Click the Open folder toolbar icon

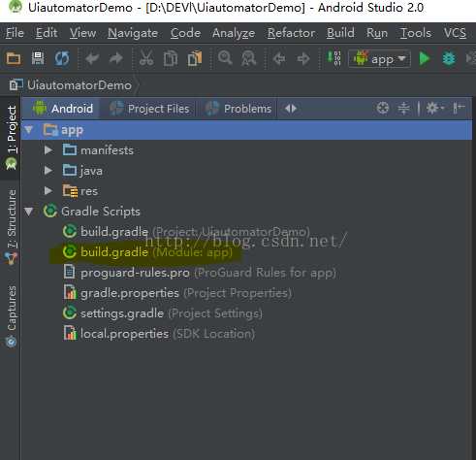(14, 58)
